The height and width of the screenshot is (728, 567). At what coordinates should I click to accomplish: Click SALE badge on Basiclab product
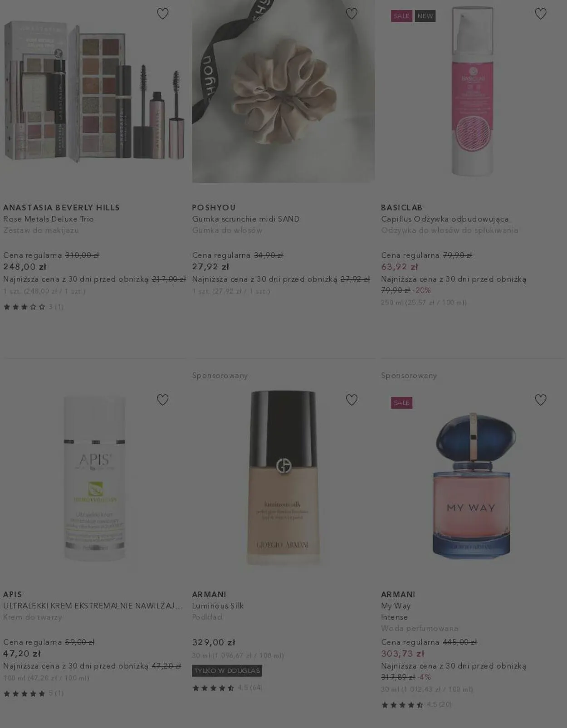pyautogui.click(x=401, y=16)
